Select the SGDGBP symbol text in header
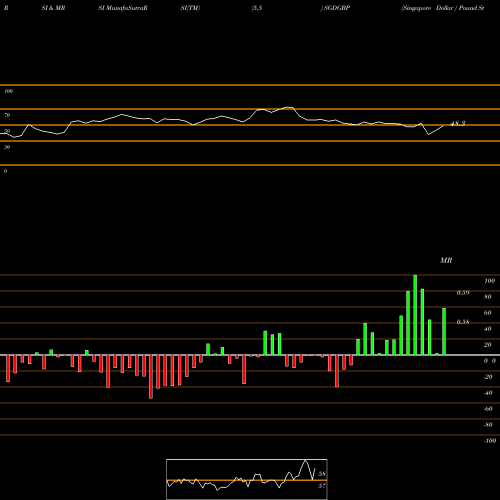This screenshot has width=500, height=500. 337,8
